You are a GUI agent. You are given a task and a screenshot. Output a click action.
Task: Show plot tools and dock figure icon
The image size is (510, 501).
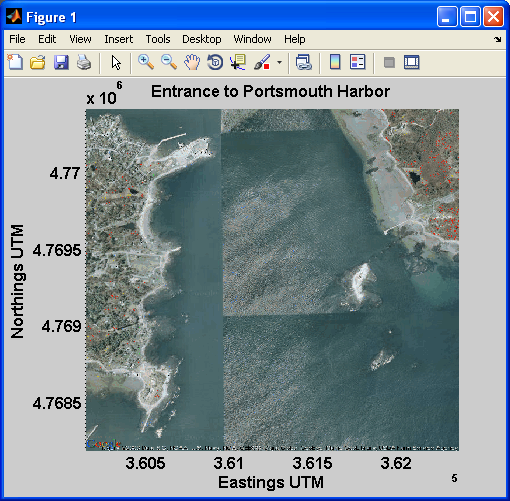click(412, 62)
